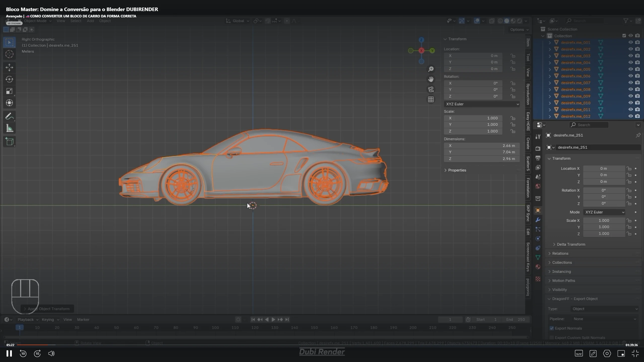Screen dimensions: 644x362
Task: Open the Add menu in viewport header
Action: tap(90, 21)
